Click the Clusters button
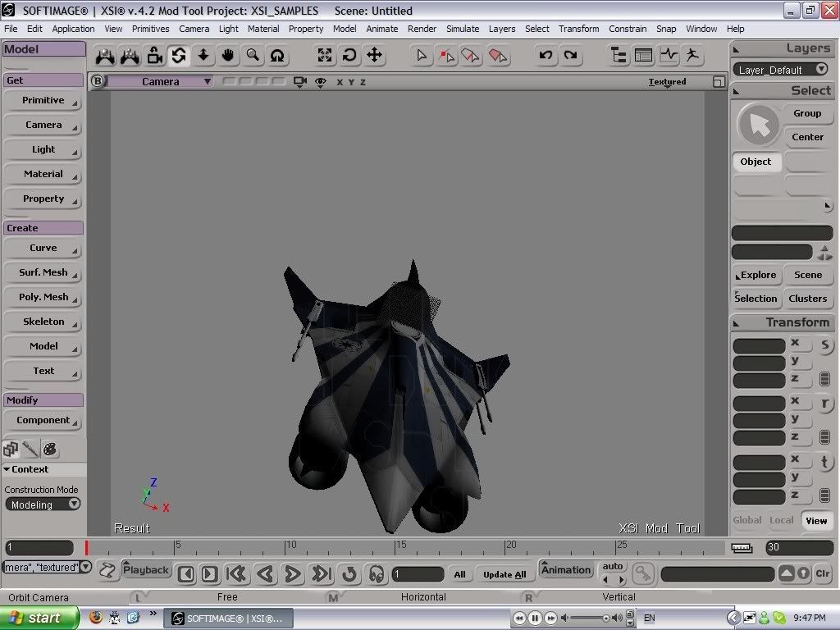The width and height of the screenshot is (840, 630). [808, 299]
